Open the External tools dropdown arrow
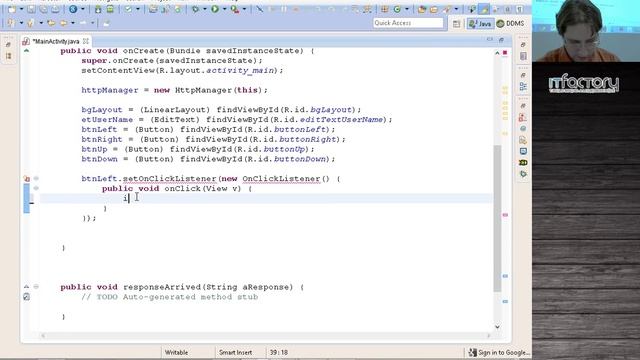The image size is (640, 360). pyautogui.click(x=244, y=9)
